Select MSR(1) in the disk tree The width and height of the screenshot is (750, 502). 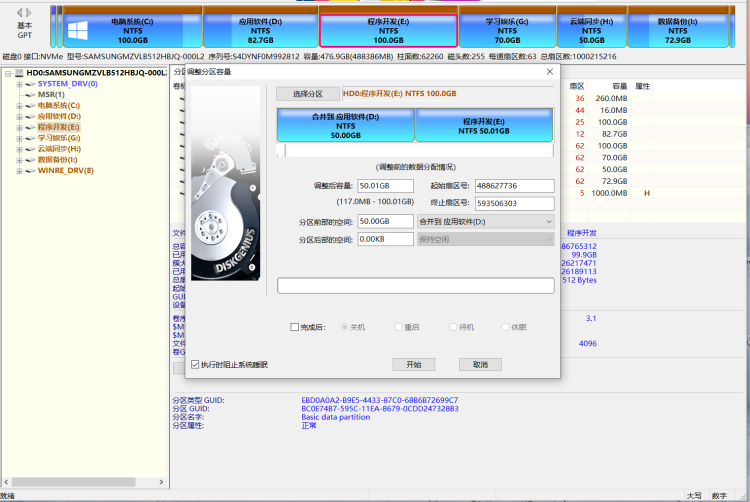click(x=51, y=95)
